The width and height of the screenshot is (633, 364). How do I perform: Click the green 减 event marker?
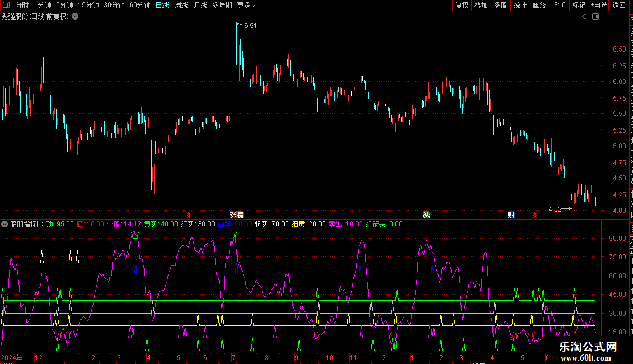[x=426, y=214]
